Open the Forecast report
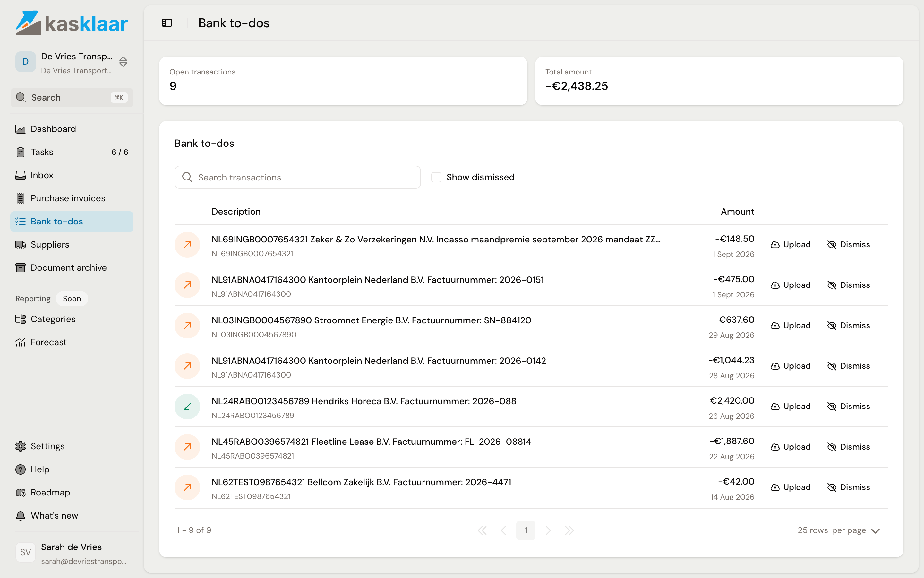The image size is (924, 578). [x=72, y=342]
